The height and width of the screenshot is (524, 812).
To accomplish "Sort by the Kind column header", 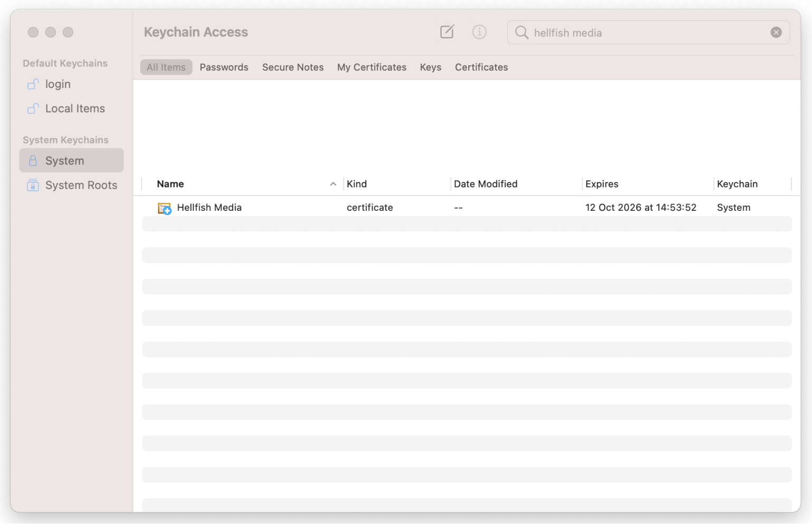I will (x=357, y=184).
